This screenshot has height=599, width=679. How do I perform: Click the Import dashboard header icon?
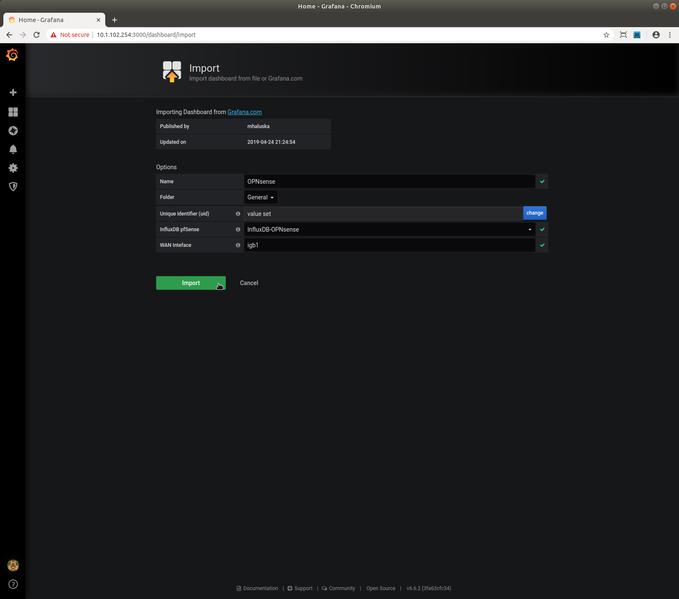[172, 71]
